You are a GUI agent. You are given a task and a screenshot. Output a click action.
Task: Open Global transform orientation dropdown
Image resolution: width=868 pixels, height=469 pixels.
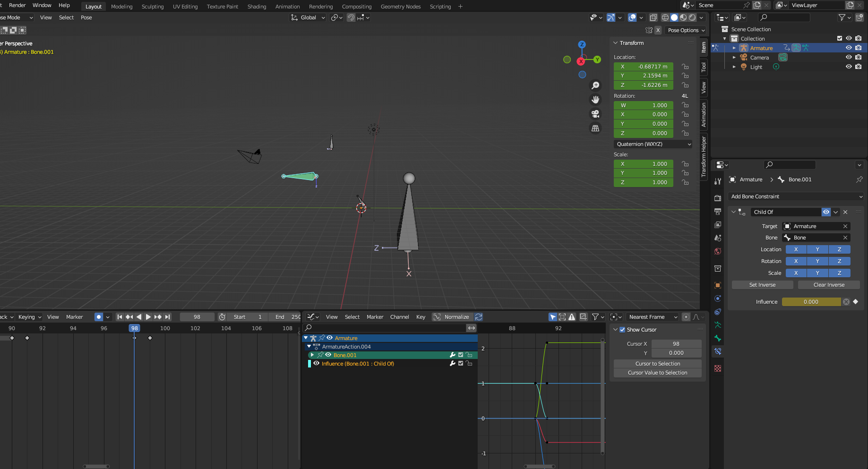point(308,17)
